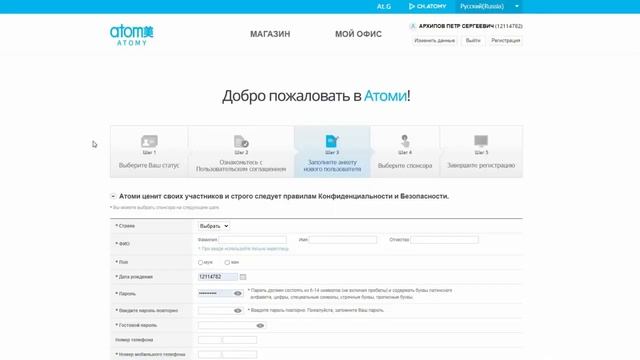Click the bullet icon before Атоми ценит heading
Screen dimensions: 640x360
pyautogui.click(x=113, y=196)
